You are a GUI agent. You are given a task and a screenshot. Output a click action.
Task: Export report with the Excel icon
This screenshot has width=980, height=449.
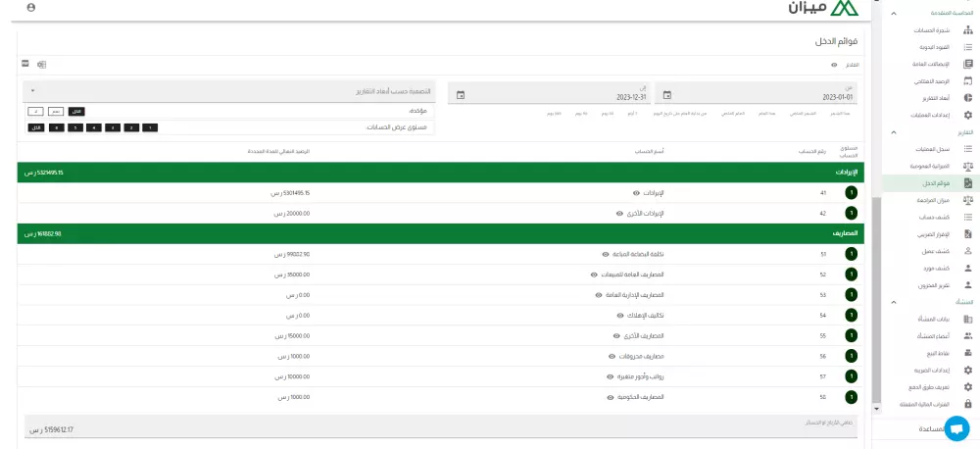[x=42, y=65]
